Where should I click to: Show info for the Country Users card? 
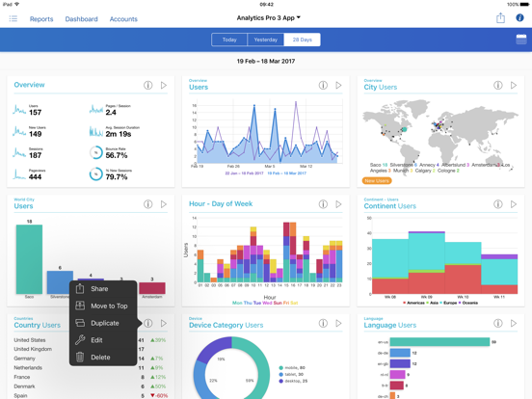coord(148,323)
